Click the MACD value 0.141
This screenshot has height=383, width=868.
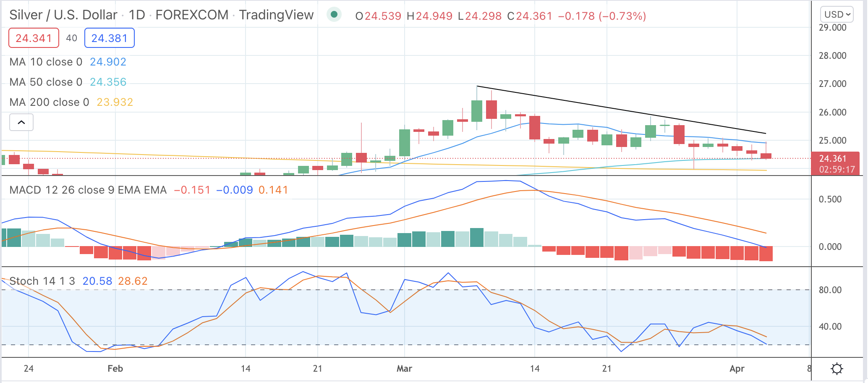pos(273,190)
